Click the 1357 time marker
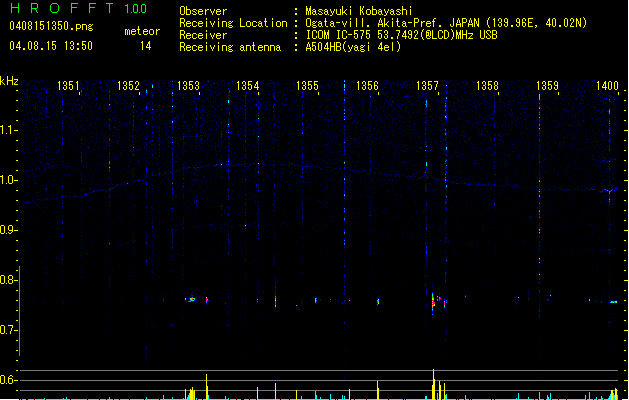Viewport: 629px width, 400px height. tap(427, 85)
